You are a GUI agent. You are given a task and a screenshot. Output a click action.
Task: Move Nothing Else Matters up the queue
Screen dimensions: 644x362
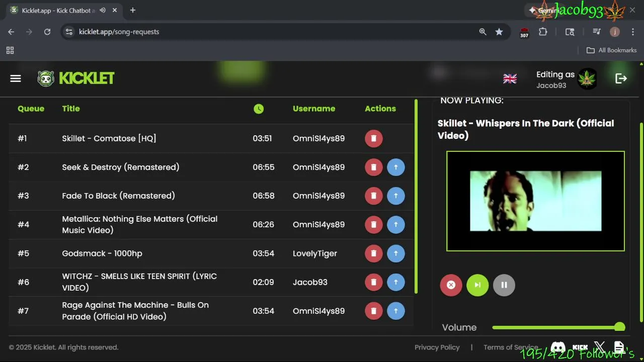tap(396, 224)
